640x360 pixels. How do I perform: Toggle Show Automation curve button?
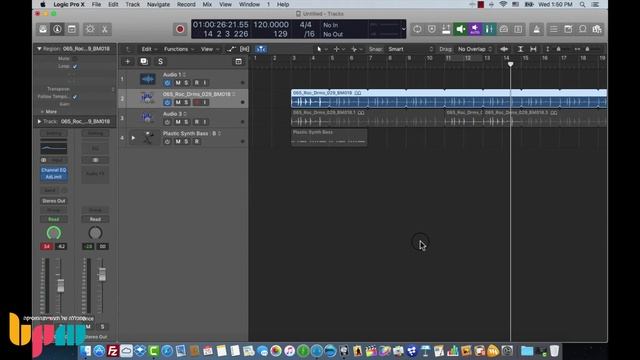click(231, 49)
